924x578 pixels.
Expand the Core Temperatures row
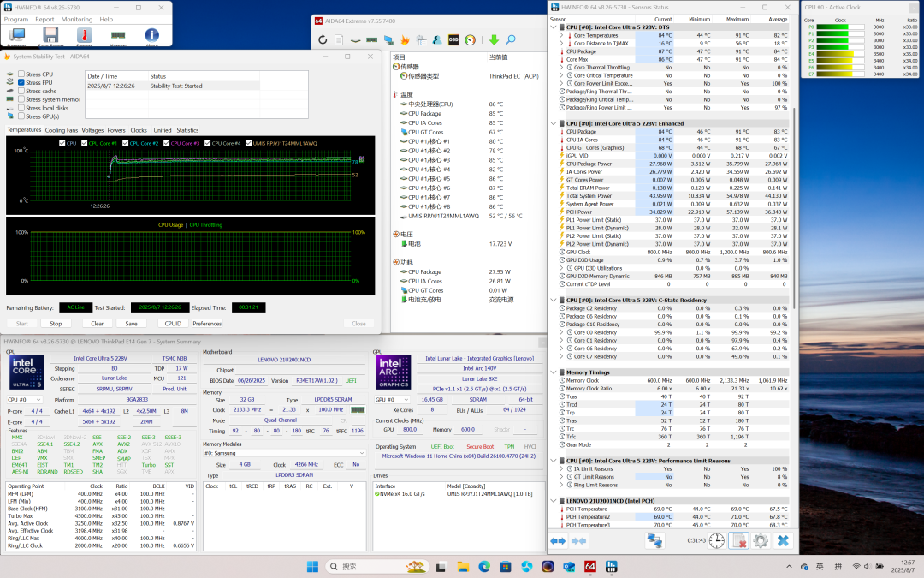click(x=561, y=35)
